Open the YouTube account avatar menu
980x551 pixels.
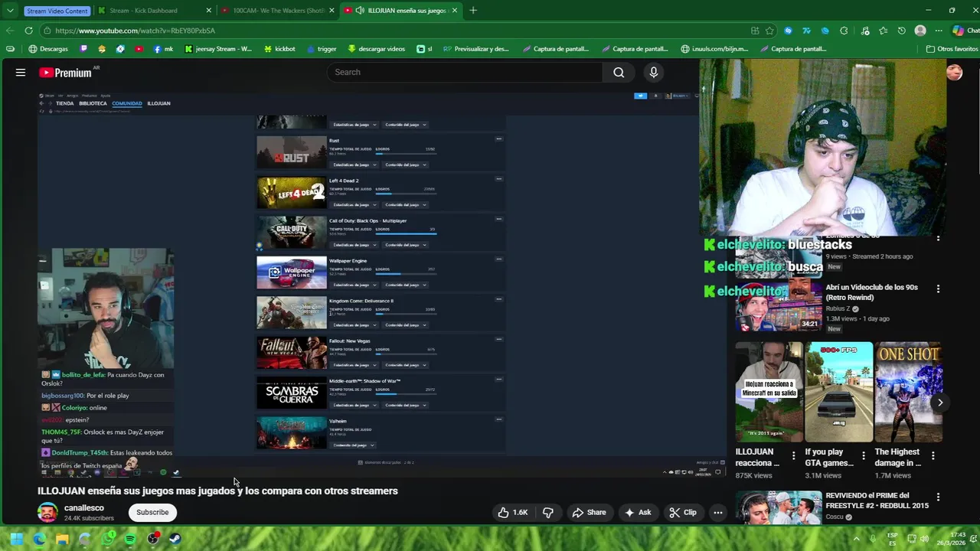click(954, 72)
